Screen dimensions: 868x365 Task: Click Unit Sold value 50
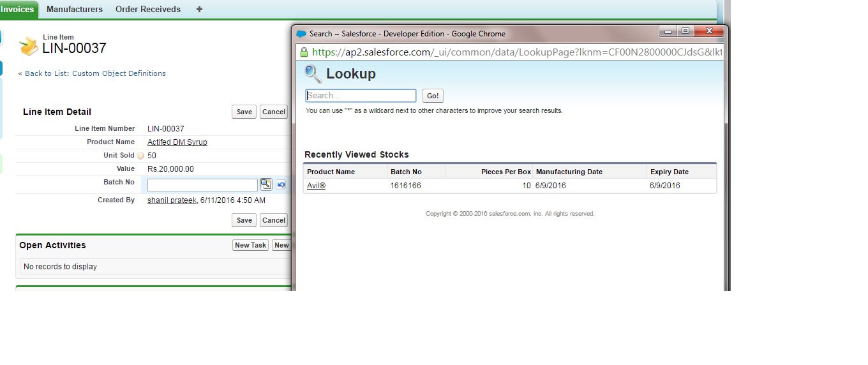[152, 156]
